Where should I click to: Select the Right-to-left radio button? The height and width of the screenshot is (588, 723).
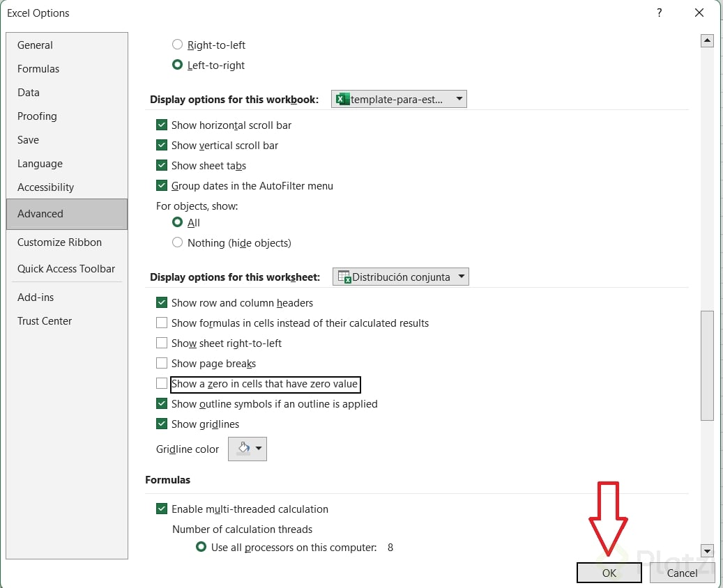point(177,45)
